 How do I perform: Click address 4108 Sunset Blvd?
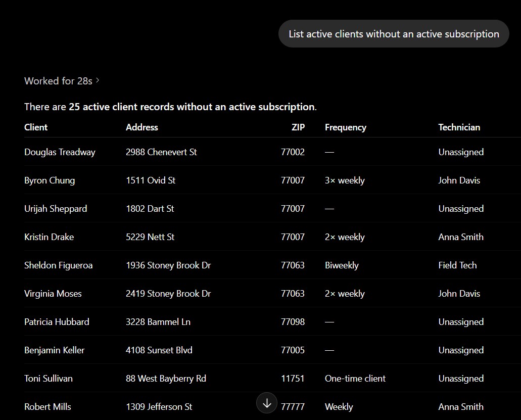pos(159,350)
